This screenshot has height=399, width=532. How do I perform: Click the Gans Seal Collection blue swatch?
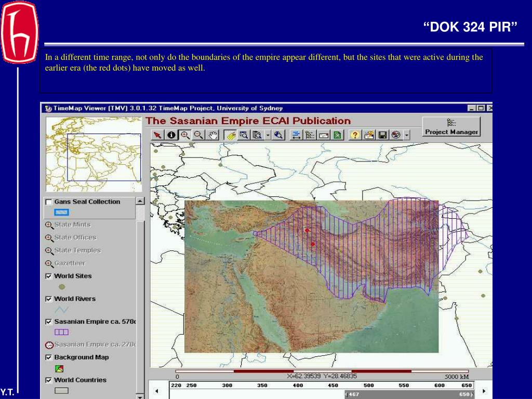pyautogui.click(x=61, y=212)
